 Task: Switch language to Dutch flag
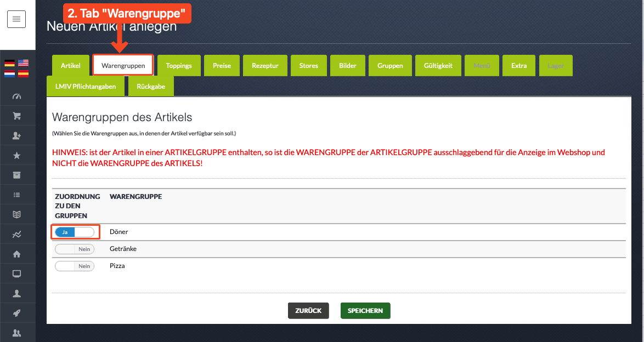(x=10, y=74)
